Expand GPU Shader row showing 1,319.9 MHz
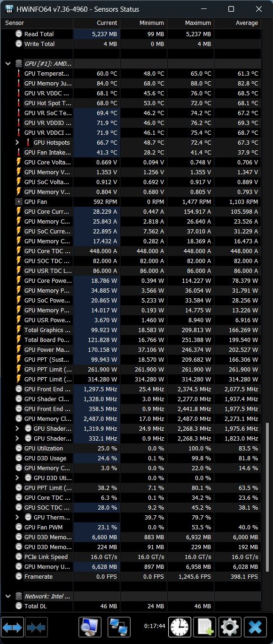The width and height of the screenshot is (273, 644). [17, 428]
